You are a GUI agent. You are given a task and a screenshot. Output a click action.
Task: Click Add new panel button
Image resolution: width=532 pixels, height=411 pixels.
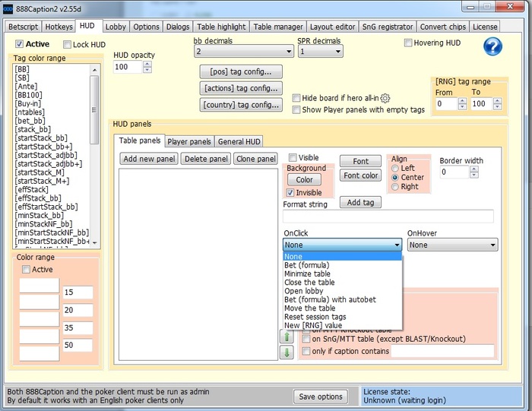coord(149,159)
